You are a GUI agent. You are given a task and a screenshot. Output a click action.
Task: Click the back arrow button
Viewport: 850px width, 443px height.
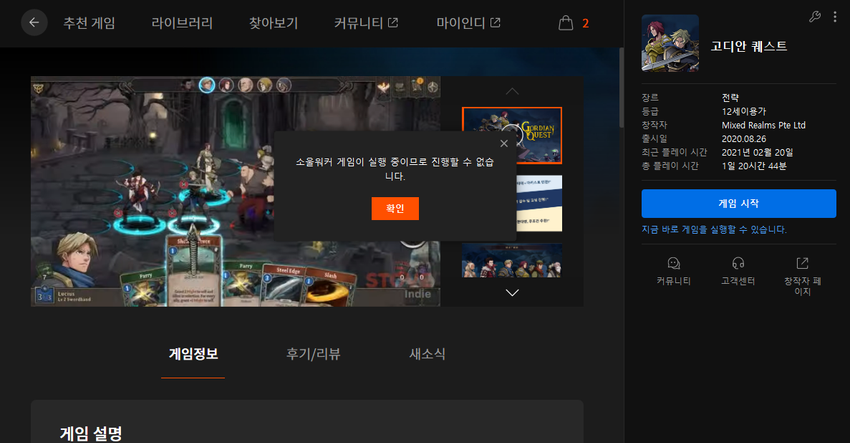[34, 22]
